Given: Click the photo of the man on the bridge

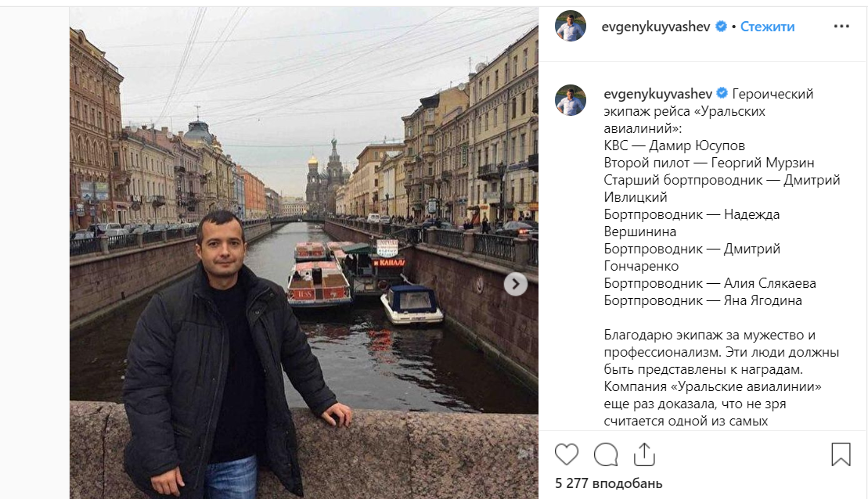Looking at the screenshot, I should 304,253.
